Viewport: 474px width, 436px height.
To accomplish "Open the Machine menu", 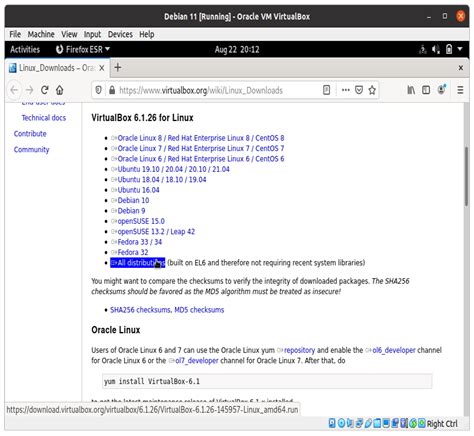I will [x=41, y=34].
